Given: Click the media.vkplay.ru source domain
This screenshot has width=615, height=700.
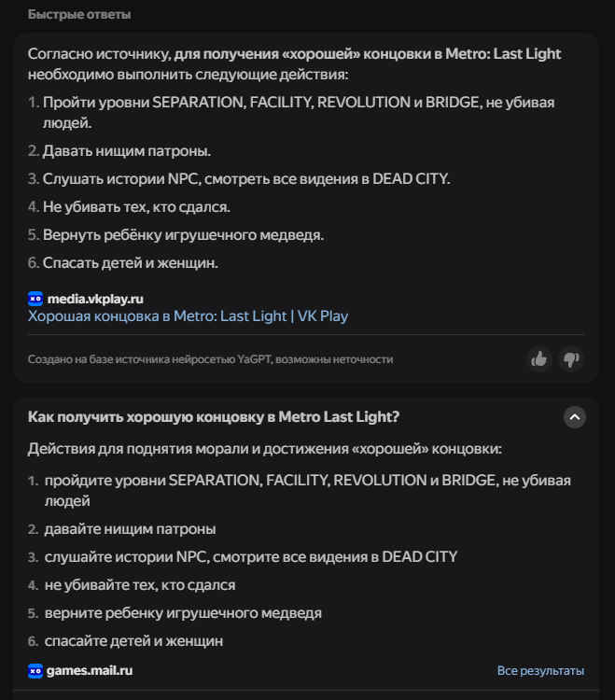Looking at the screenshot, I should tap(95, 299).
